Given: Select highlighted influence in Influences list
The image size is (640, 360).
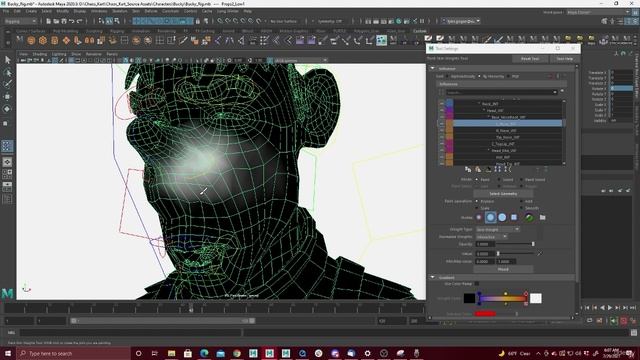Looking at the screenshot, I should point(507,124).
